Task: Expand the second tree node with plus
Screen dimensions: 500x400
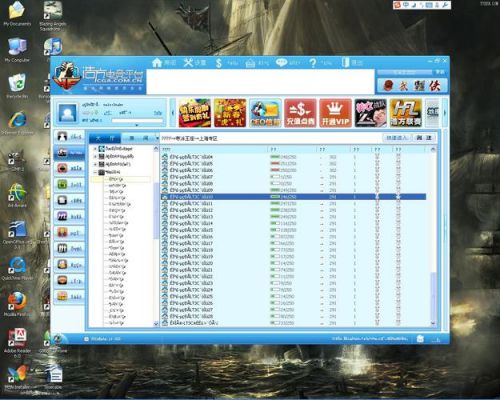Action: click(95, 156)
